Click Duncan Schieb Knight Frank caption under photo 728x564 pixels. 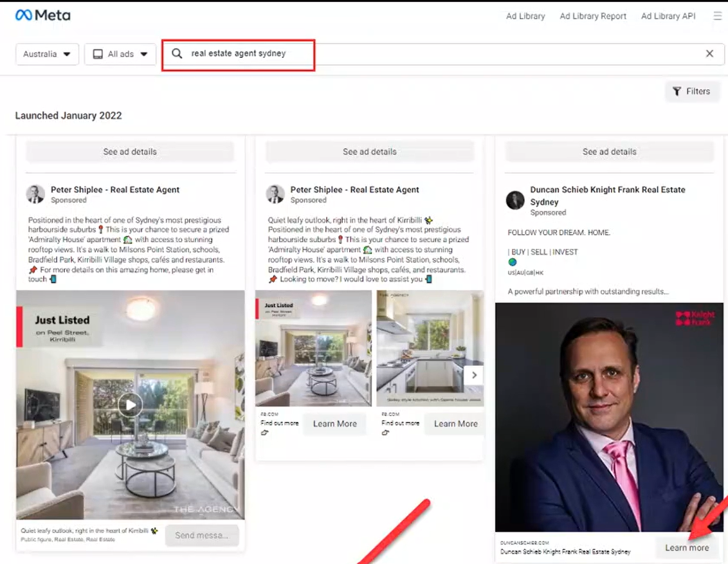coord(565,552)
